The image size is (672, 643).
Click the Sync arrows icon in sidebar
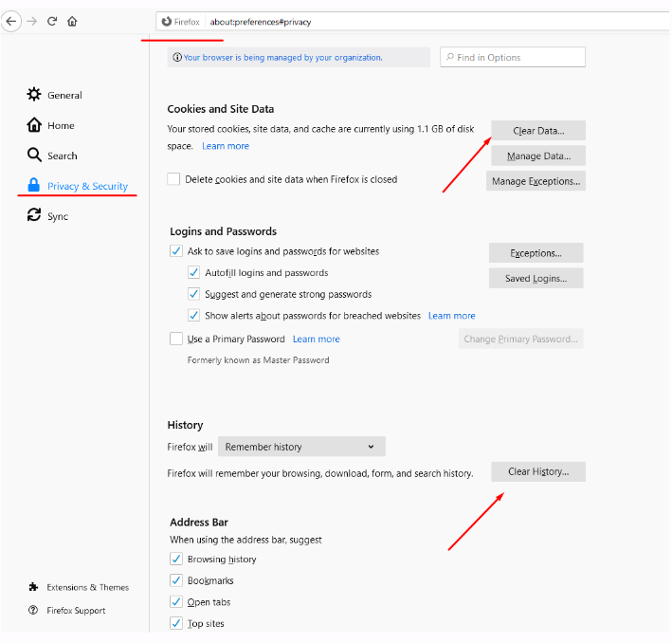pos(34,215)
